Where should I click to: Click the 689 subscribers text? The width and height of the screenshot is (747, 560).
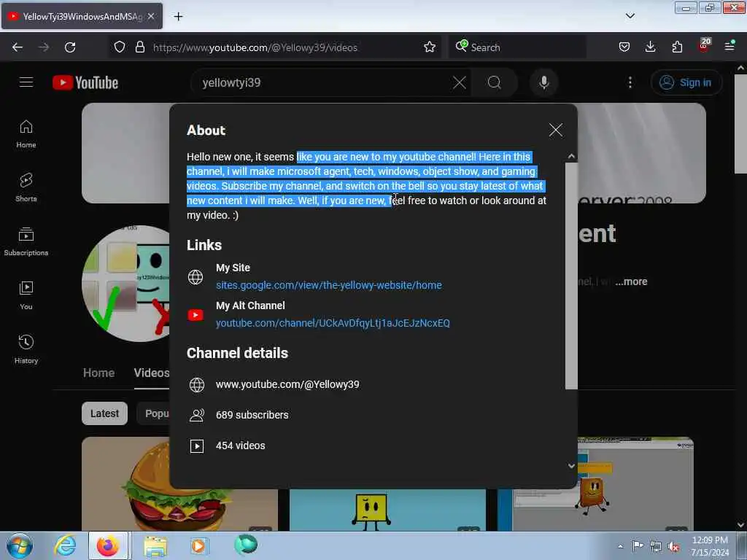coord(252,415)
